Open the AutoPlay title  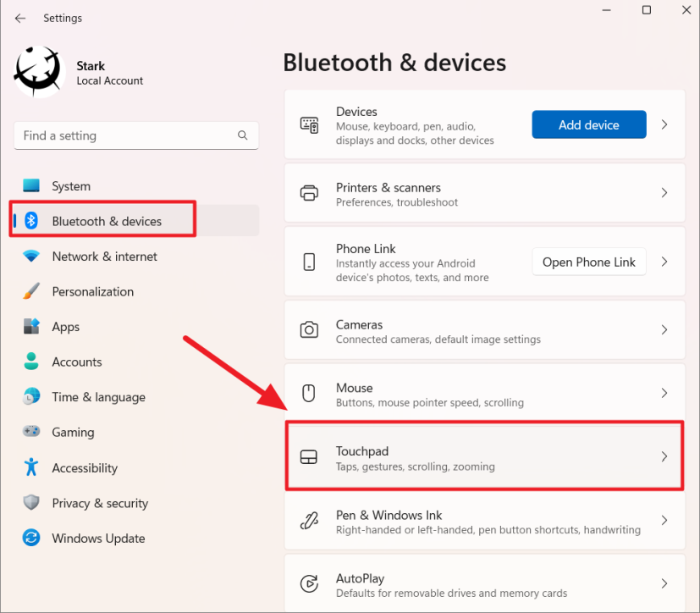tap(360, 578)
